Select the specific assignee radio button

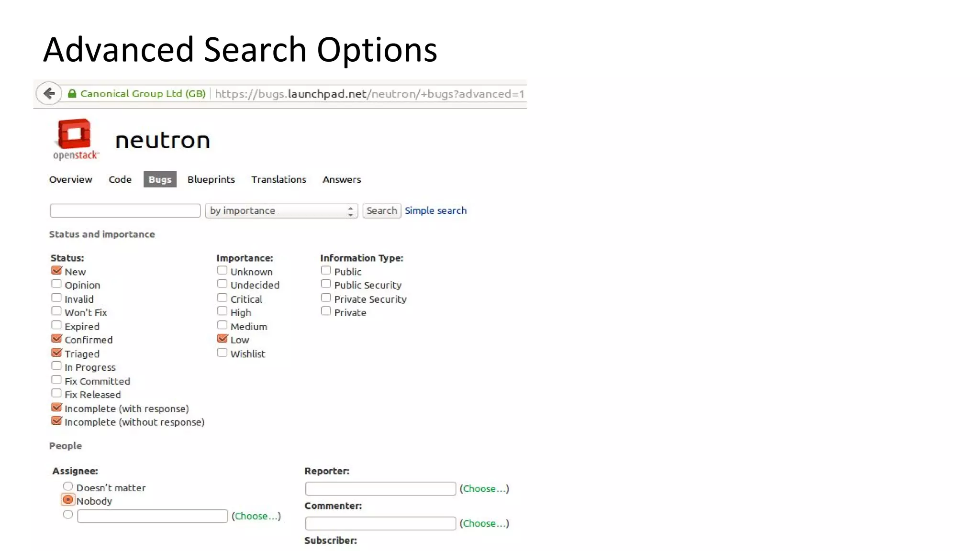(x=68, y=514)
